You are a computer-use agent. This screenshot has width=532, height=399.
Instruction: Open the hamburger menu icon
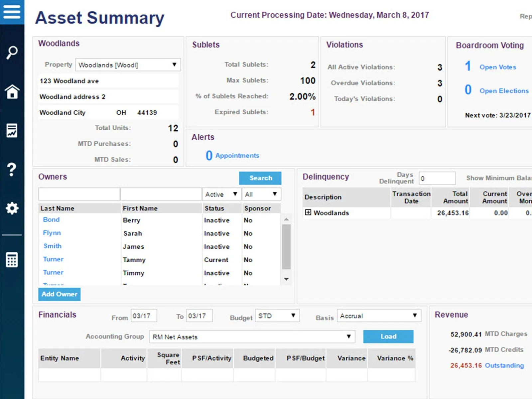click(12, 12)
